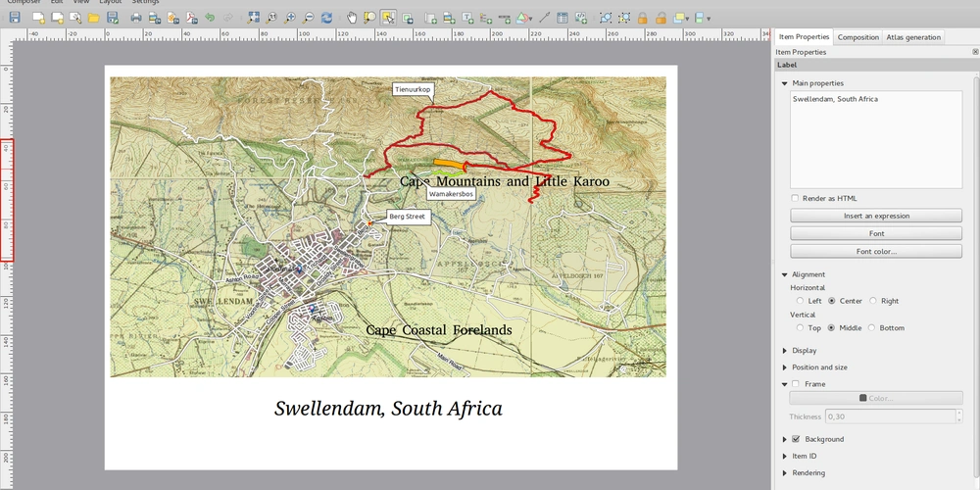Open the Atlas generation tab
The width and height of the screenshot is (980, 490).
913,37
